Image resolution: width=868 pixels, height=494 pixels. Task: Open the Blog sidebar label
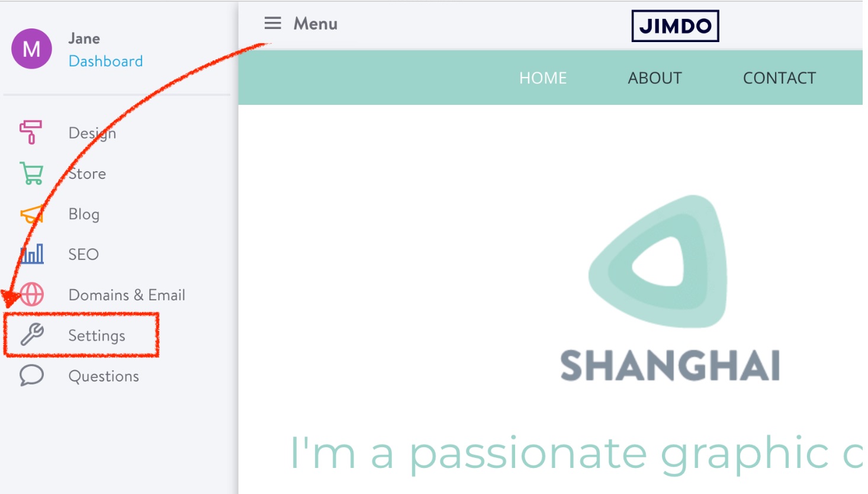click(83, 214)
